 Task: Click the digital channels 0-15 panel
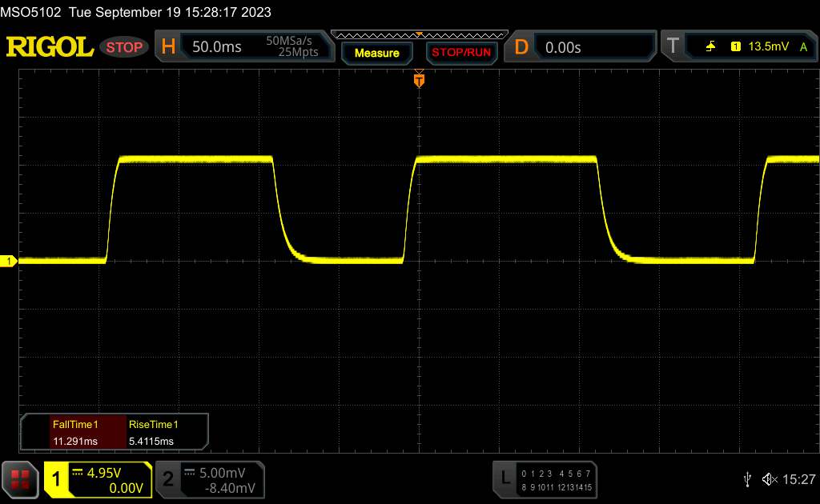[x=557, y=481]
